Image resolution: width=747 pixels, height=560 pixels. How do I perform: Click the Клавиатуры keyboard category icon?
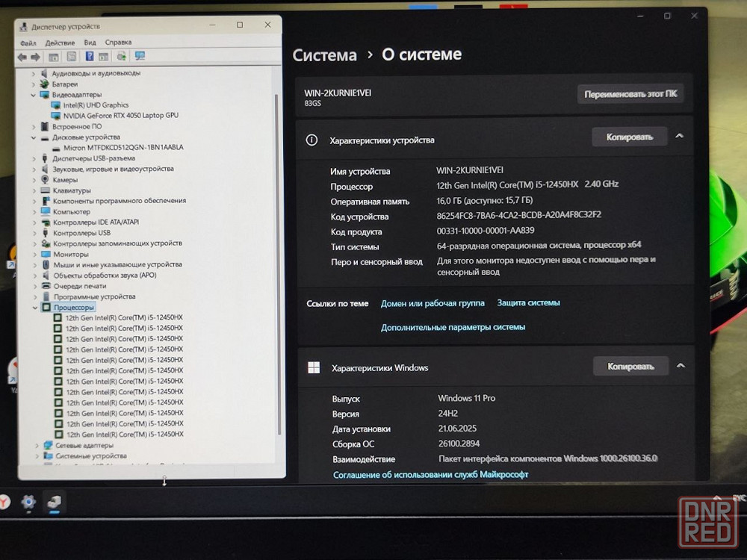pyautogui.click(x=46, y=190)
